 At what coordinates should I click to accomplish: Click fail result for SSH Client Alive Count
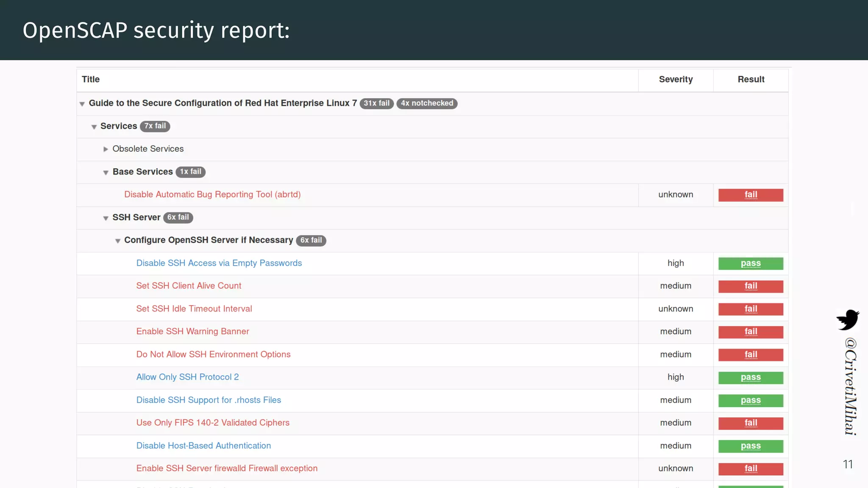[x=751, y=286]
